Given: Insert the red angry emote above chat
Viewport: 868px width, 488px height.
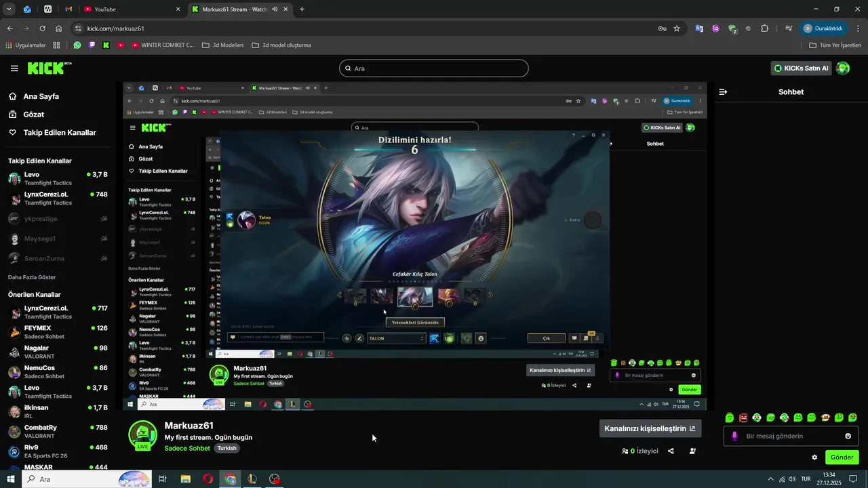Looking at the screenshot, I should click(x=743, y=418).
